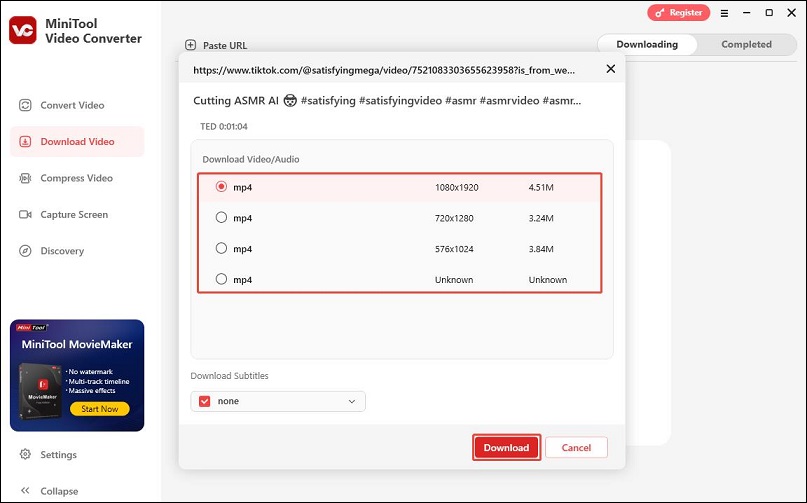Click the Discovery compass icon
The width and height of the screenshot is (807, 503).
pyautogui.click(x=25, y=251)
